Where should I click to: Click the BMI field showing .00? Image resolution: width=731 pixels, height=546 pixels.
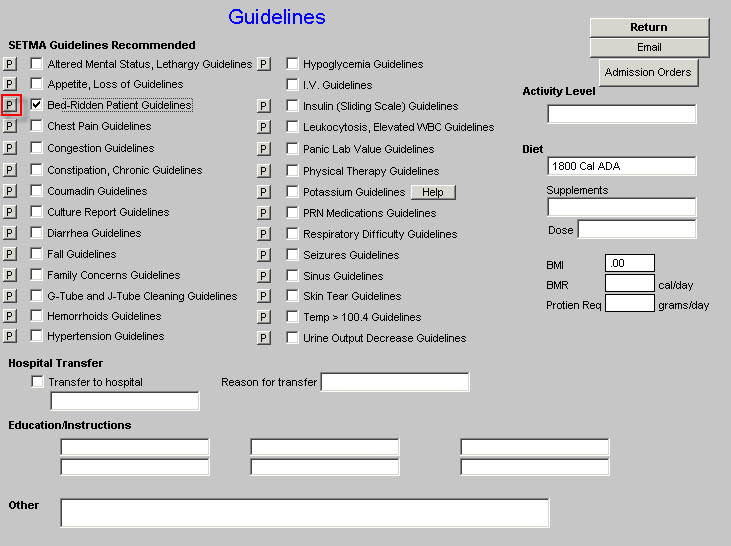point(630,263)
